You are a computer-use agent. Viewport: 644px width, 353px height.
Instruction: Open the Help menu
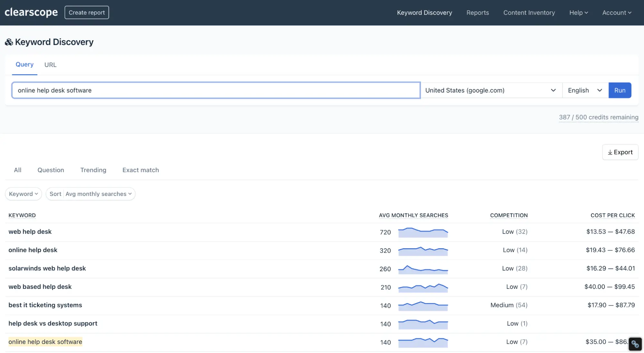tap(578, 13)
